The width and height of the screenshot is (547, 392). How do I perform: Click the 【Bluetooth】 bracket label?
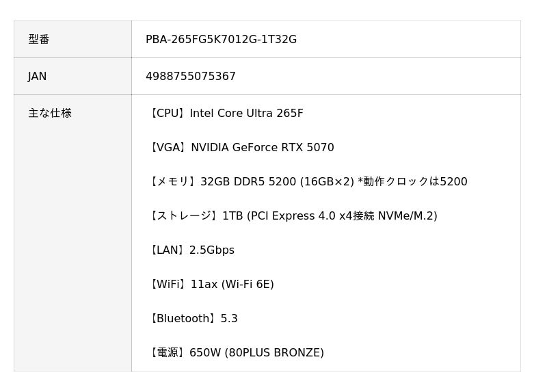[x=182, y=319]
